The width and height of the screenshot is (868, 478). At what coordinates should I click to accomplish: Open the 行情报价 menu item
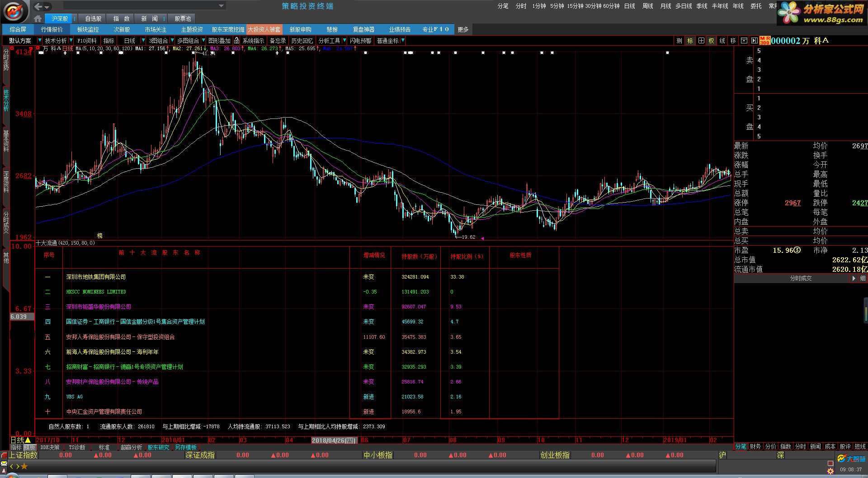tap(52, 29)
